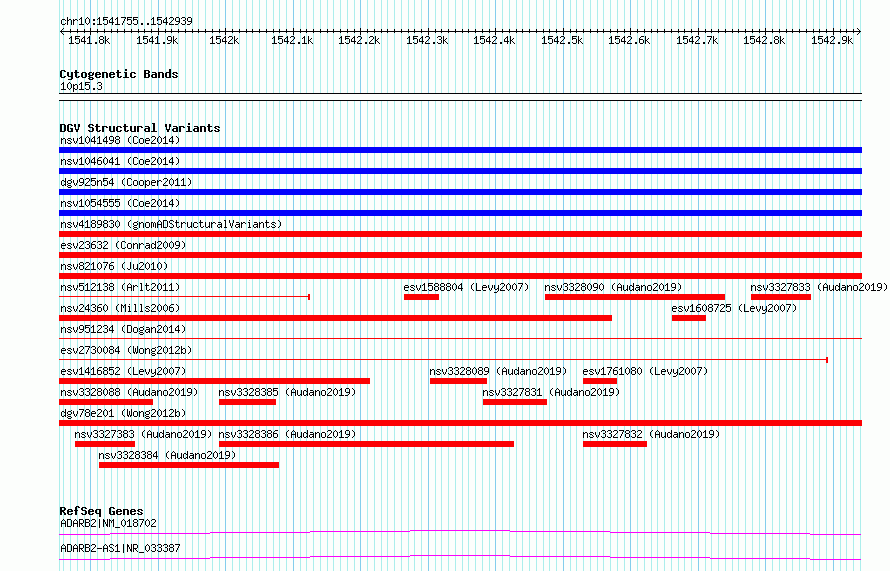The height and width of the screenshot is (571, 890).
Task: Select the ADARB2-AS1|NR_033387 gene label
Action: 120,548
